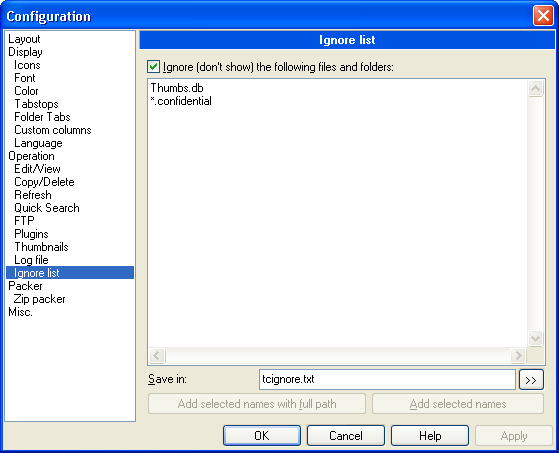Click the horizontal scroll left arrow
The image size is (559, 453).
157,355
